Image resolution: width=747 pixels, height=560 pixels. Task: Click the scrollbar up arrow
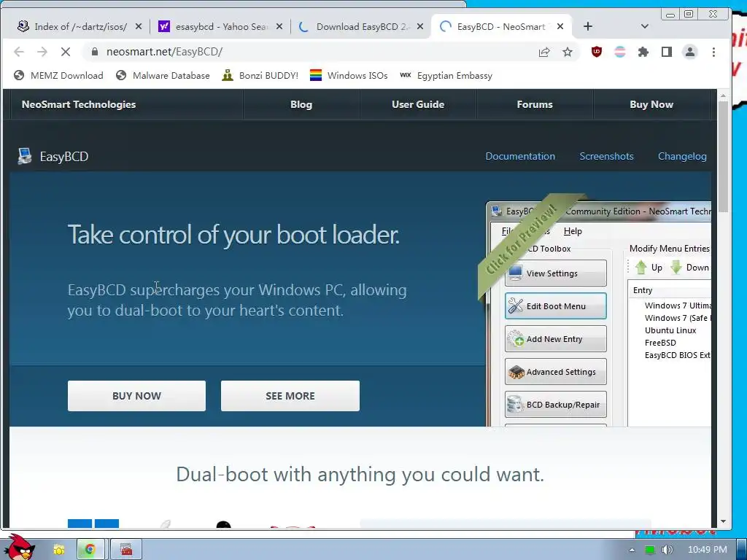point(723,96)
